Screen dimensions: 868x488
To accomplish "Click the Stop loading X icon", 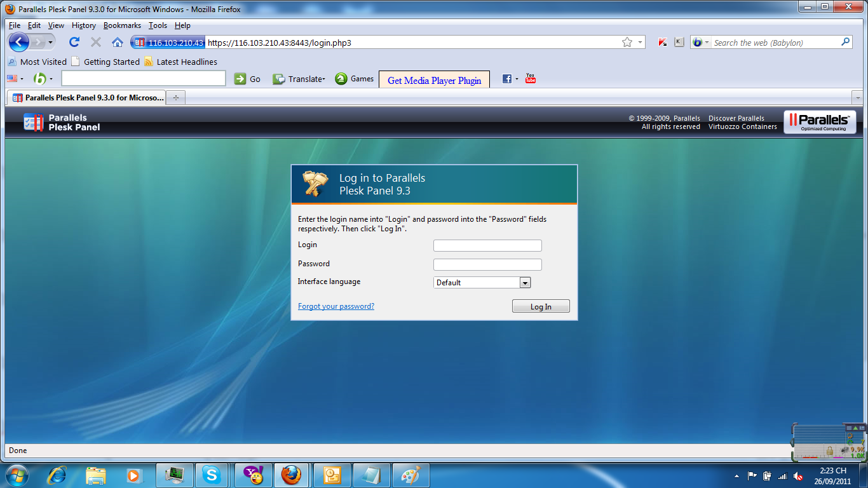I will click(x=96, y=42).
